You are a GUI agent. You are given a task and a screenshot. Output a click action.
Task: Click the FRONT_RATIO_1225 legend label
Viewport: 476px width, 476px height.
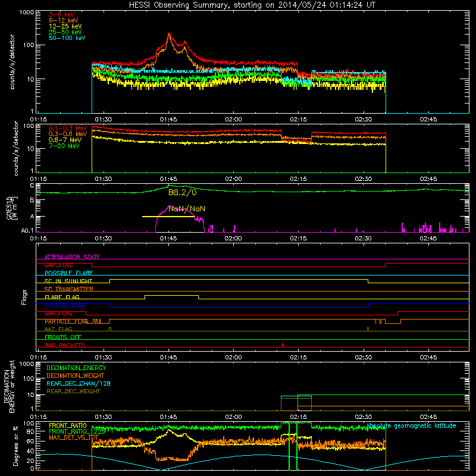point(77,431)
